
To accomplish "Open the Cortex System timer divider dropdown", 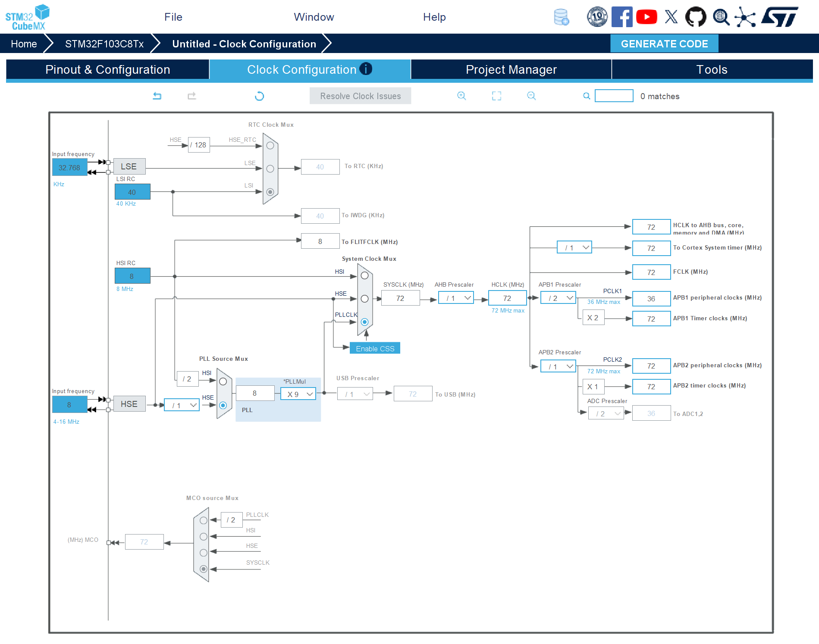I will coord(574,247).
